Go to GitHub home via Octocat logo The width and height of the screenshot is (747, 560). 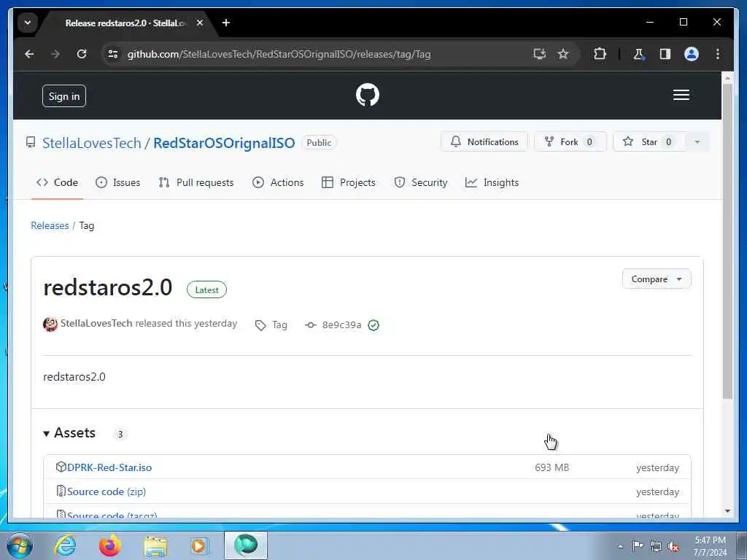368,95
